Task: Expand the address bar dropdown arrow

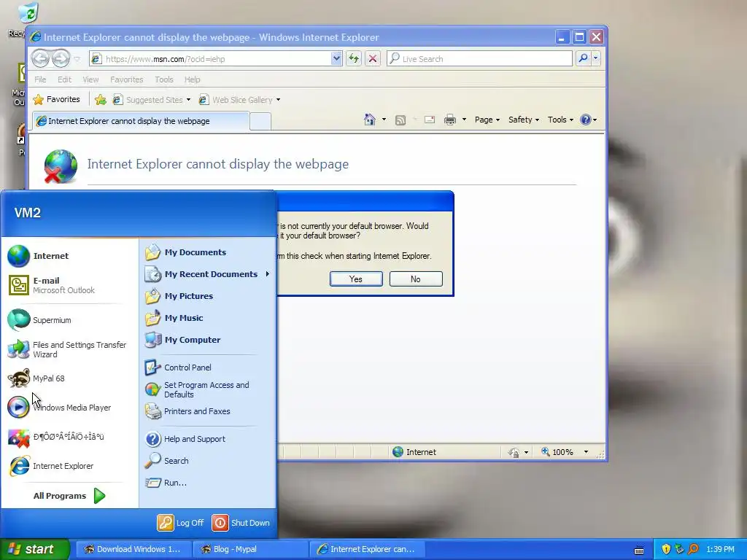Action: pos(336,59)
